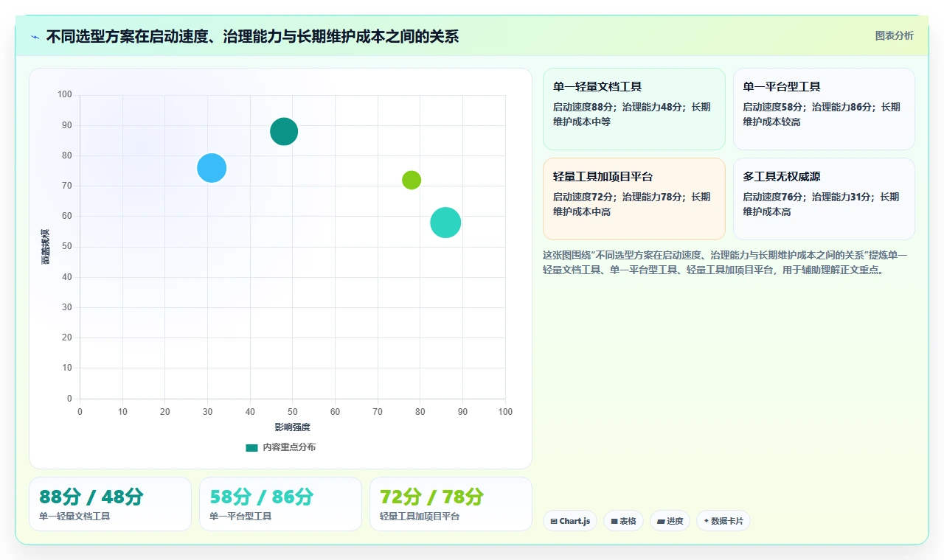Click the 单一轻量文档工具 label under 88分
The height and width of the screenshot is (560, 944).
[74, 517]
